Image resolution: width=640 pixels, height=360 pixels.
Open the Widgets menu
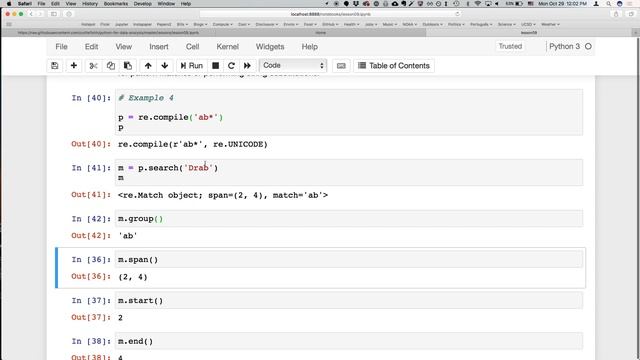270,47
